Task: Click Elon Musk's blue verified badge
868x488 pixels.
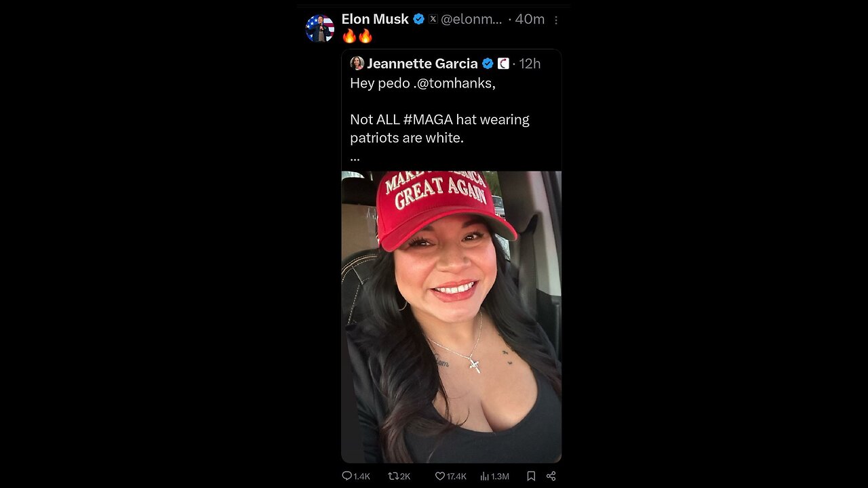Action: [419, 20]
